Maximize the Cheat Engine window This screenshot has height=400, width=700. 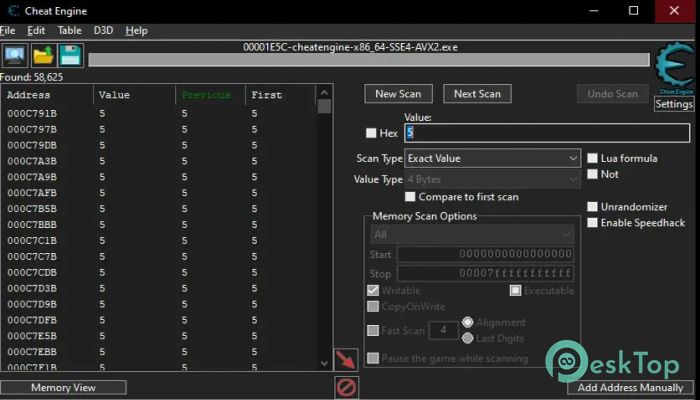pos(633,11)
